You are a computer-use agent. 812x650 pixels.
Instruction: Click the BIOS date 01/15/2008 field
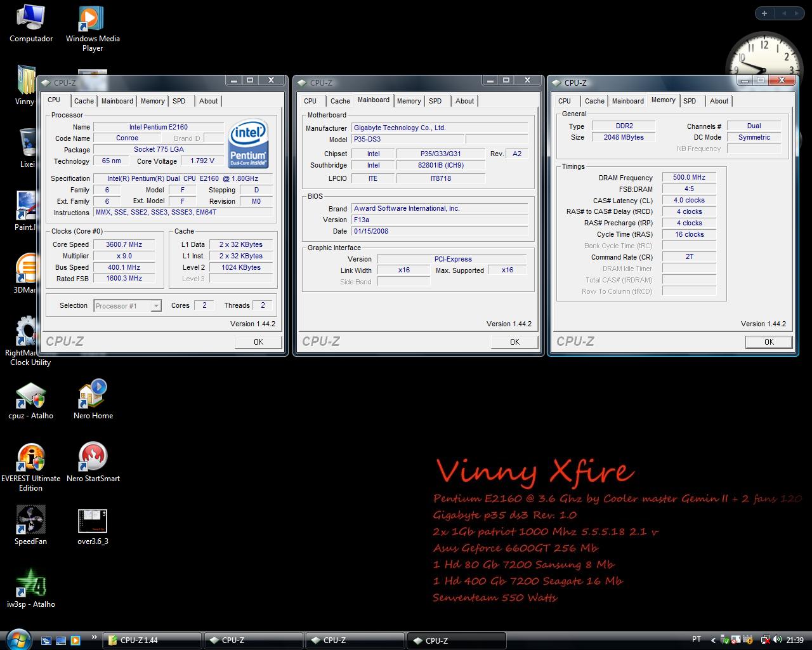[440, 231]
